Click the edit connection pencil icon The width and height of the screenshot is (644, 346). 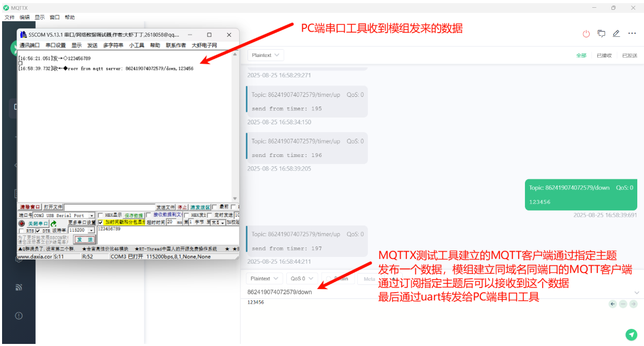(616, 34)
